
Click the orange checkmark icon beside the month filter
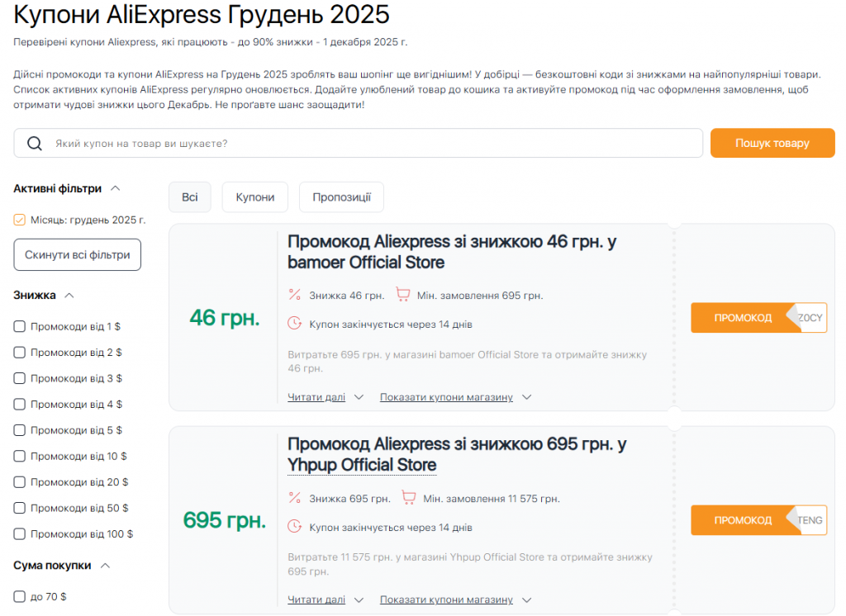click(x=19, y=220)
